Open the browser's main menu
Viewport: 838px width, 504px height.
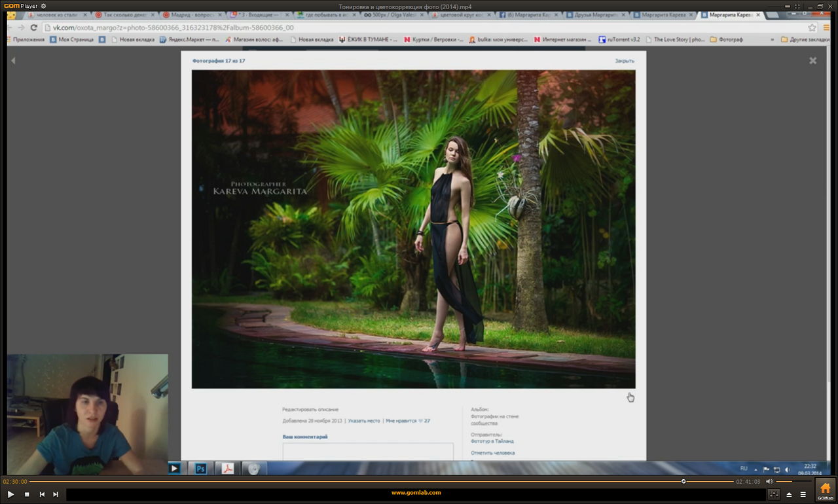(x=826, y=27)
